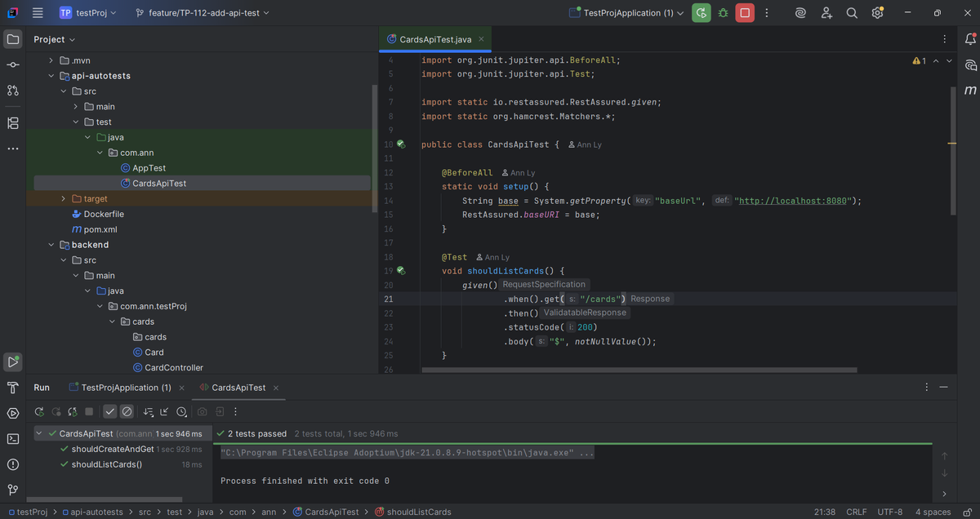
Task: Open the Git branch feature/TP-112 dropdown
Action: point(203,13)
